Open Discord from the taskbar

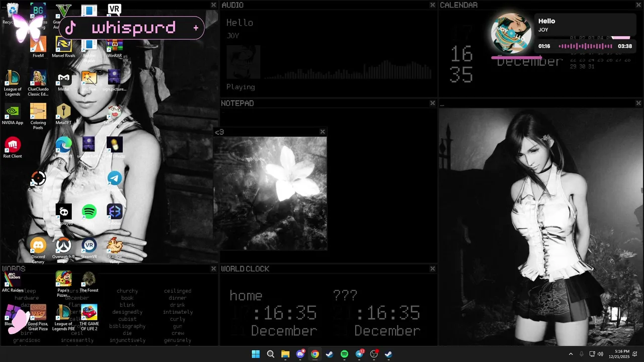[300, 354]
